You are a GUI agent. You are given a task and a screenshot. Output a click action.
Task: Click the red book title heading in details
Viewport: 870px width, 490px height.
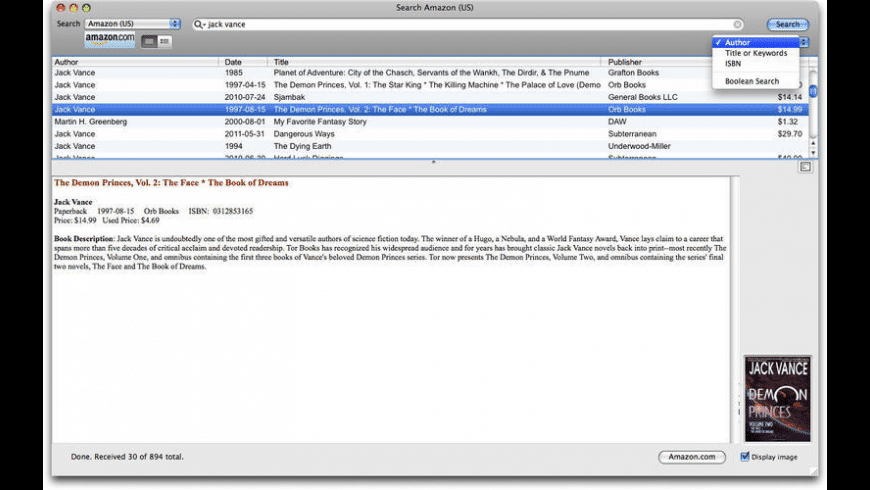[171, 183]
